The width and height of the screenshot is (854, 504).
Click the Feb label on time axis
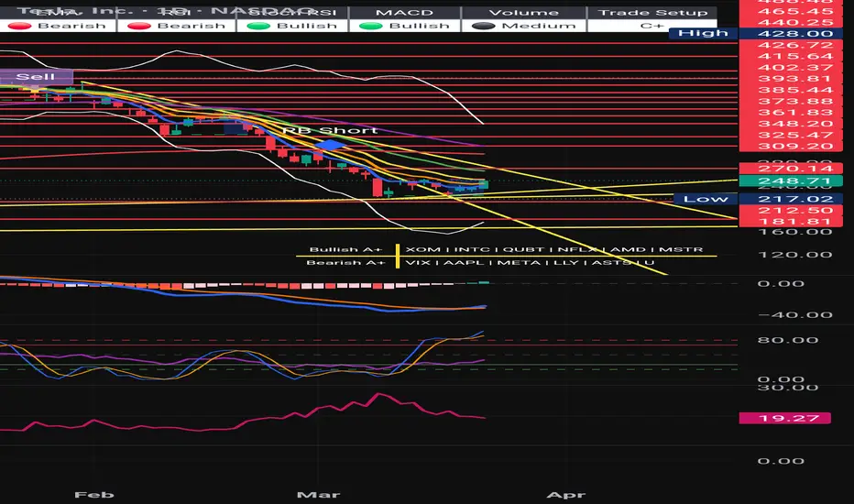[94, 495]
